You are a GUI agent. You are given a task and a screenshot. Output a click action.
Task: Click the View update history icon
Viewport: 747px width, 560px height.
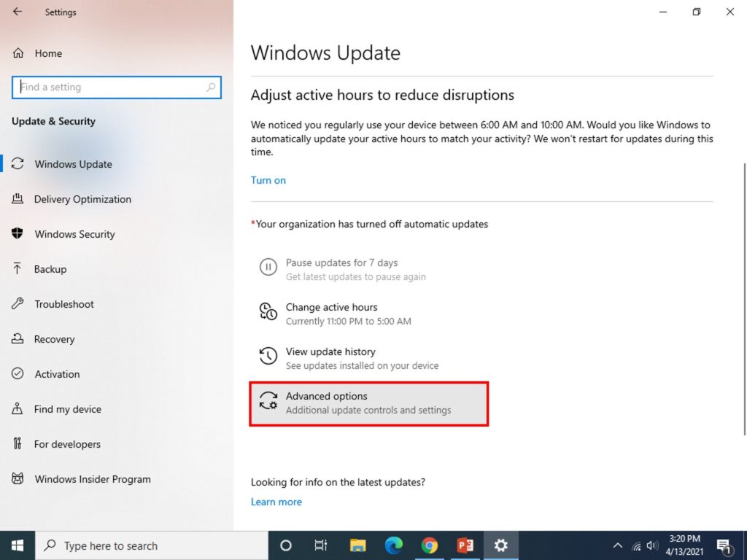[268, 356]
